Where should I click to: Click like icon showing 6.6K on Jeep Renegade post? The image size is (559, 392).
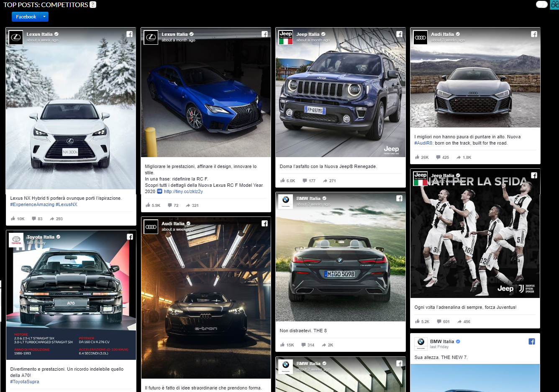coord(282,181)
